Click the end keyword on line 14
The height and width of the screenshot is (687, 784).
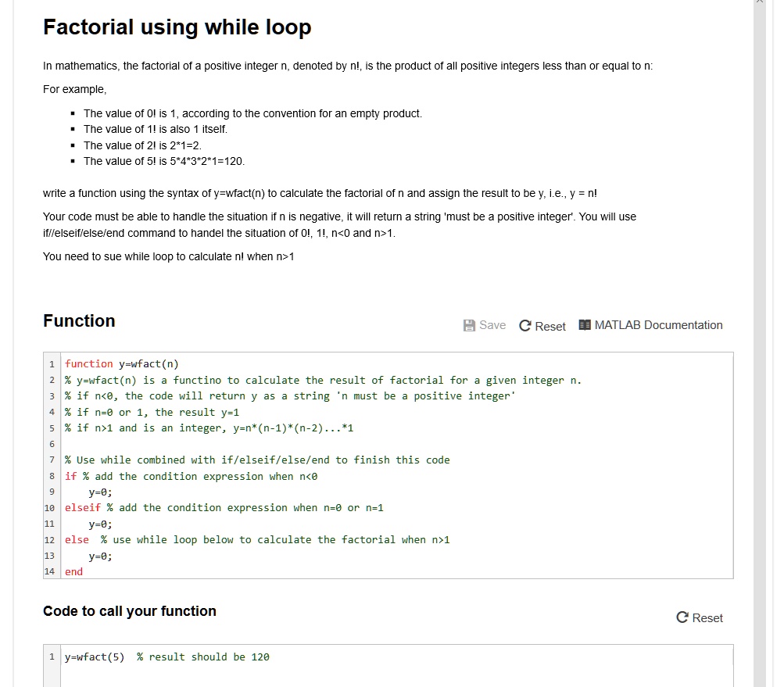tap(74, 571)
